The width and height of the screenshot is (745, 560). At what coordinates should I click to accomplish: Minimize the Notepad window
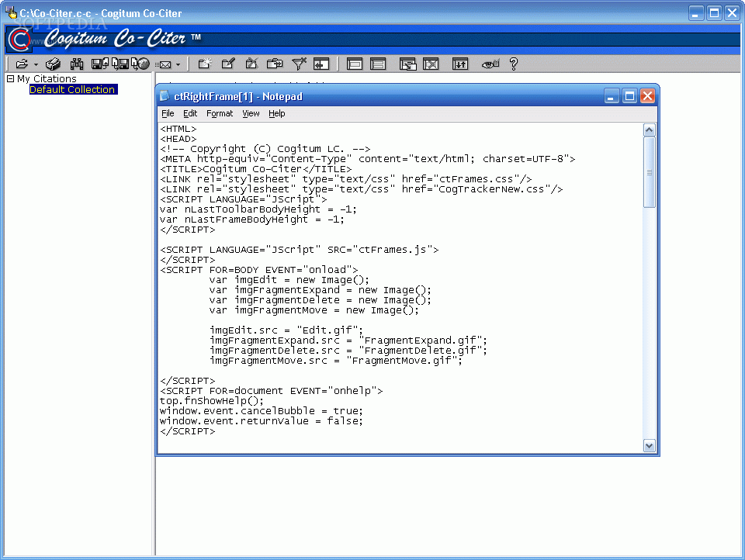pyautogui.click(x=612, y=96)
